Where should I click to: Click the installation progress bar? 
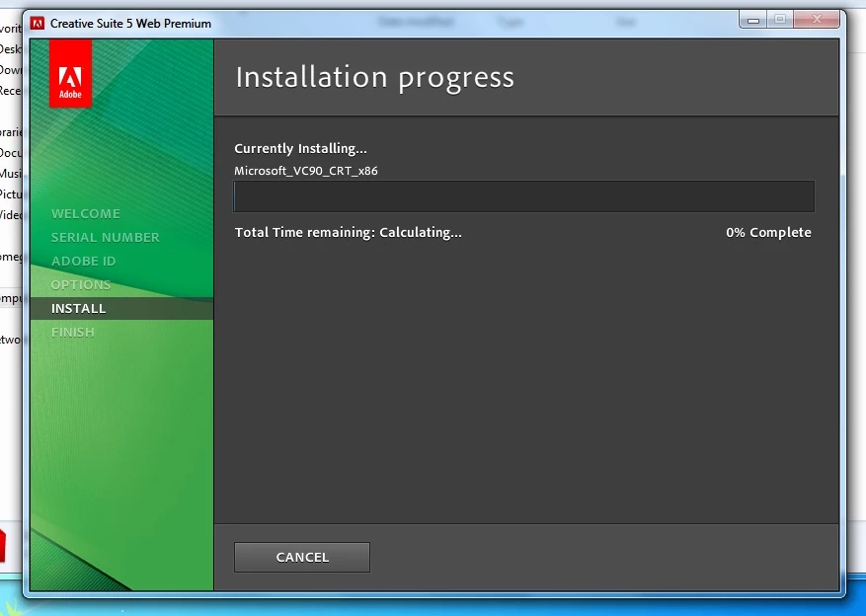tap(523, 196)
